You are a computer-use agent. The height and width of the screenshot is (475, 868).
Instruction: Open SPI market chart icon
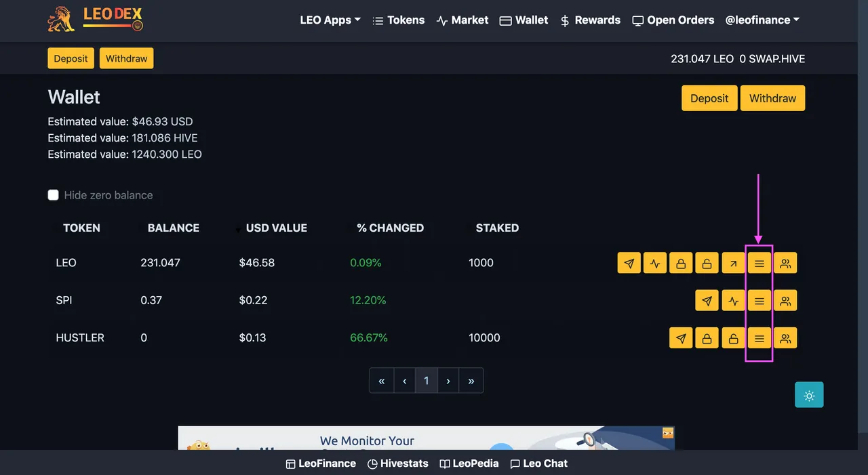tap(732, 300)
